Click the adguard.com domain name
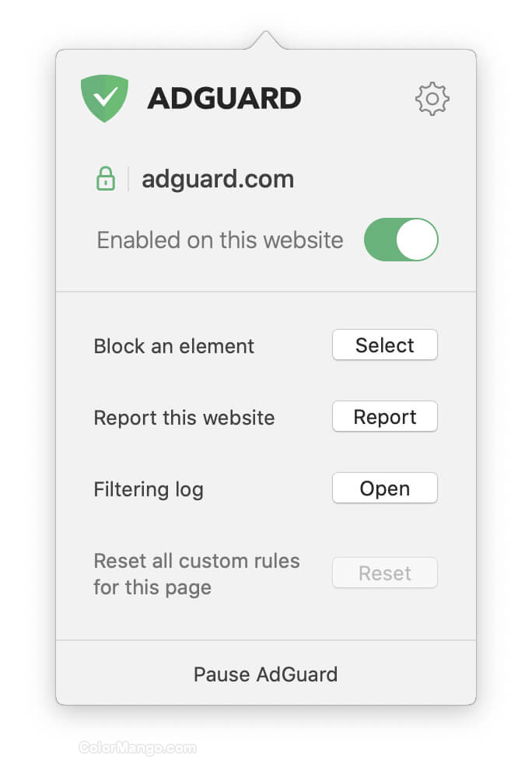The width and height of the screenshot is (532, 767). pos(217,178)
